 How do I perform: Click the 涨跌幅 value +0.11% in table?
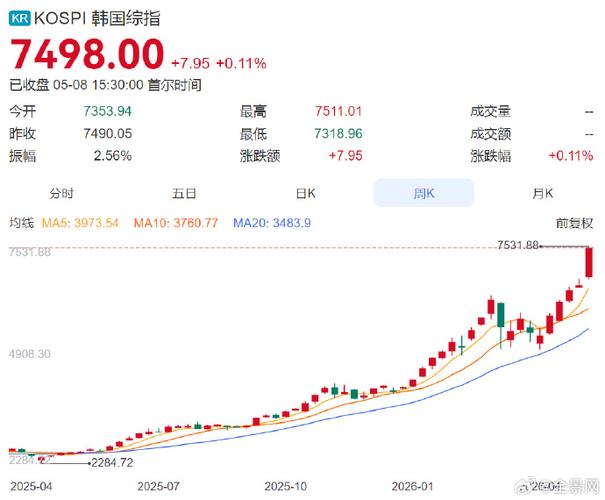pos(571,155)
